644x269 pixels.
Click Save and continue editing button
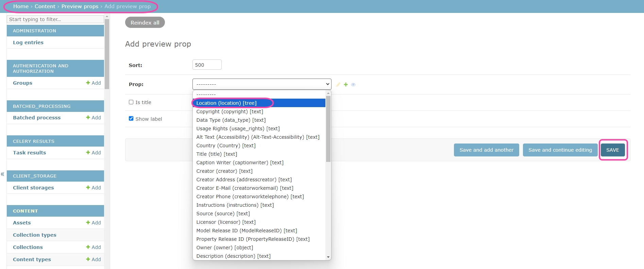click(x=560, y=150)
